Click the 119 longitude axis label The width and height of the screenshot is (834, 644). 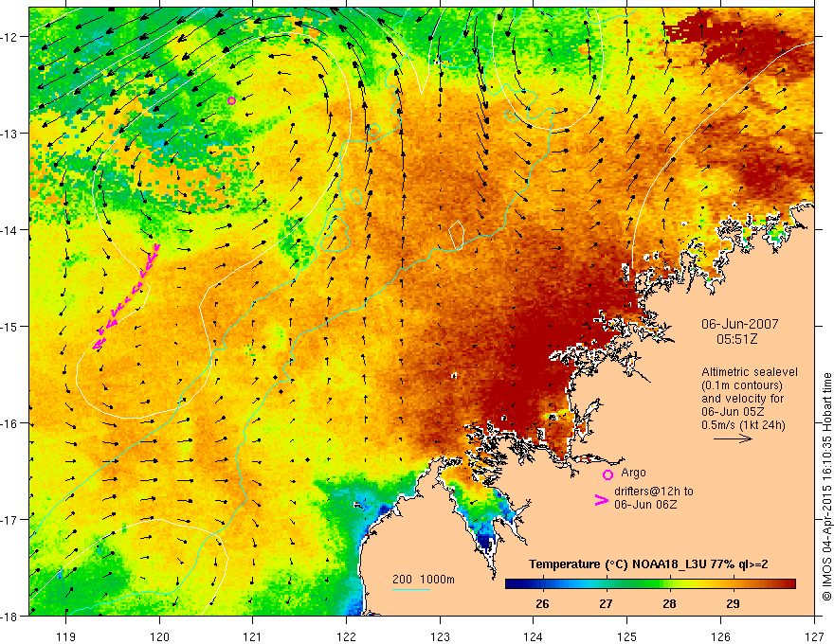point(66,636)
